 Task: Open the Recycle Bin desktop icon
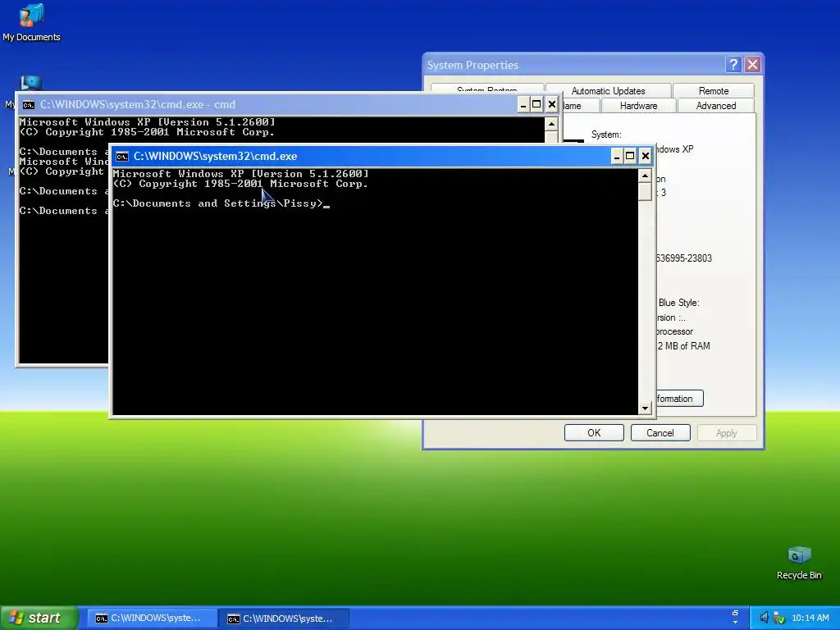799,563
